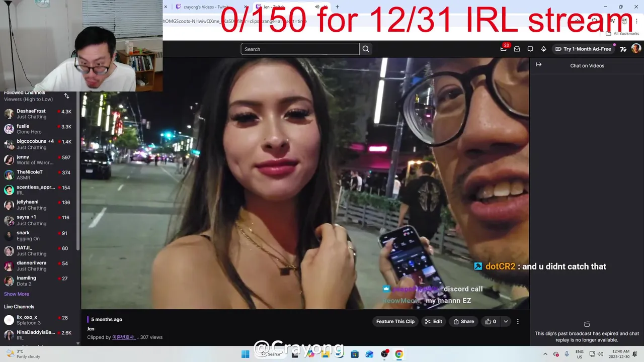Open clip more options three-dot menu
Image resolution: width=644 pixels, height=362 pixels.
pyautogui.click(x=518, y=321)
